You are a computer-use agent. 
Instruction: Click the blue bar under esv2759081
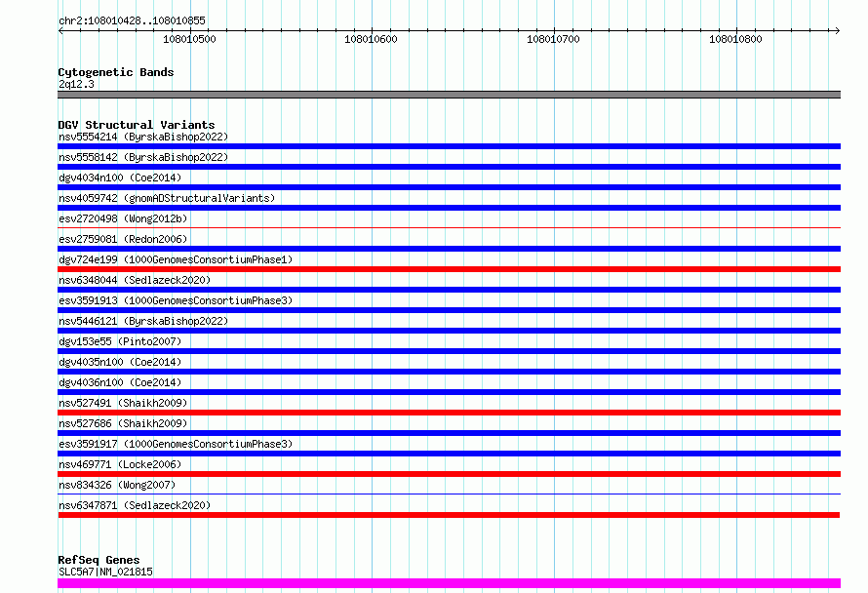[449, 249]
